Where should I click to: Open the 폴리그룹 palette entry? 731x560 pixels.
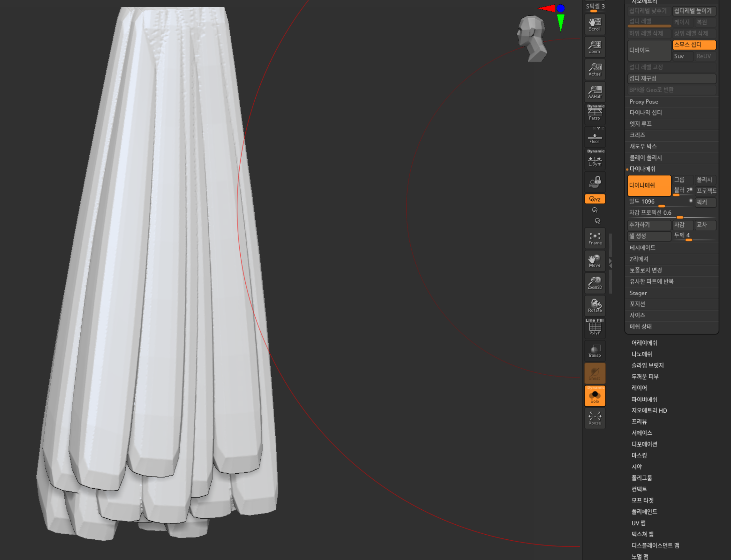click(641, 478)
